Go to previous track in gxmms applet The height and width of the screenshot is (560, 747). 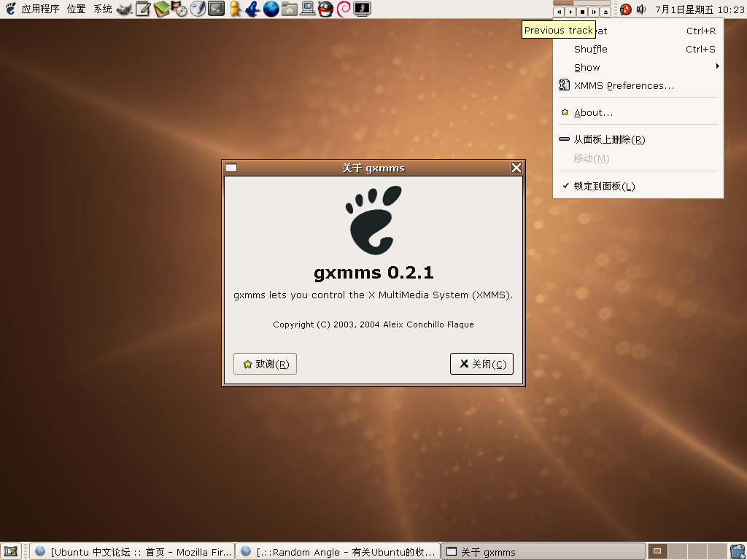(x=559, y=12)
